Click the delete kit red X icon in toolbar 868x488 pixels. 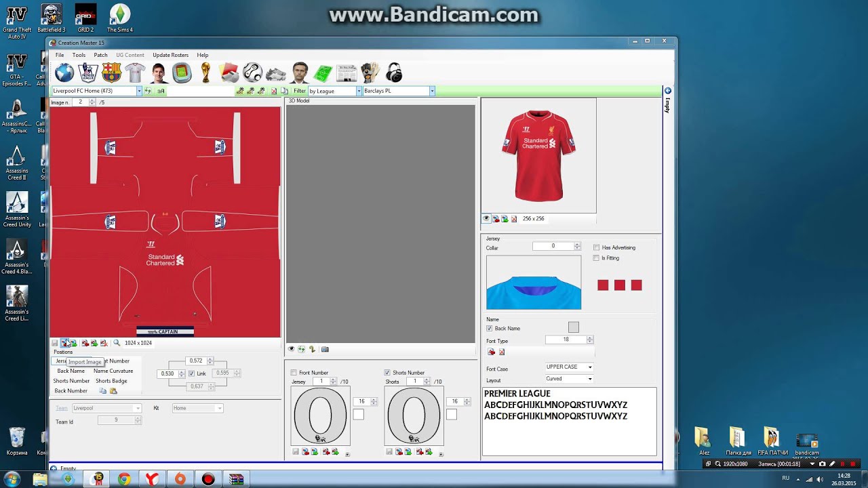pos(274,91)
